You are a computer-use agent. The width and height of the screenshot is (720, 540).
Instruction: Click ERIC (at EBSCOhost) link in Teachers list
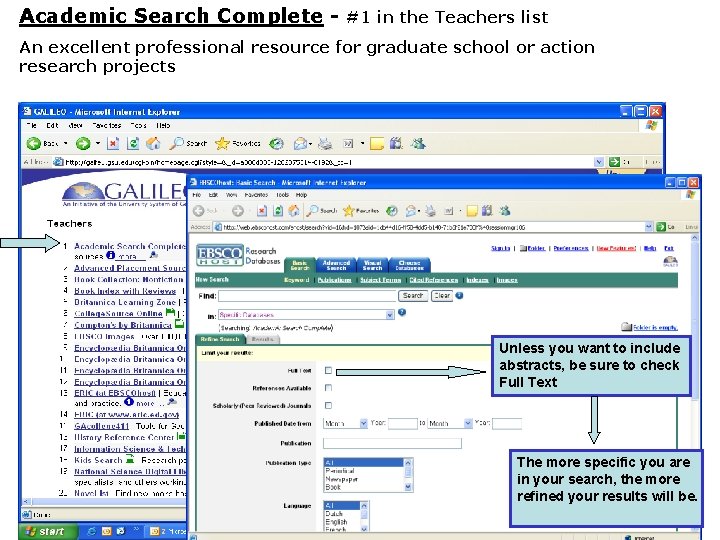tap(115, 393)
